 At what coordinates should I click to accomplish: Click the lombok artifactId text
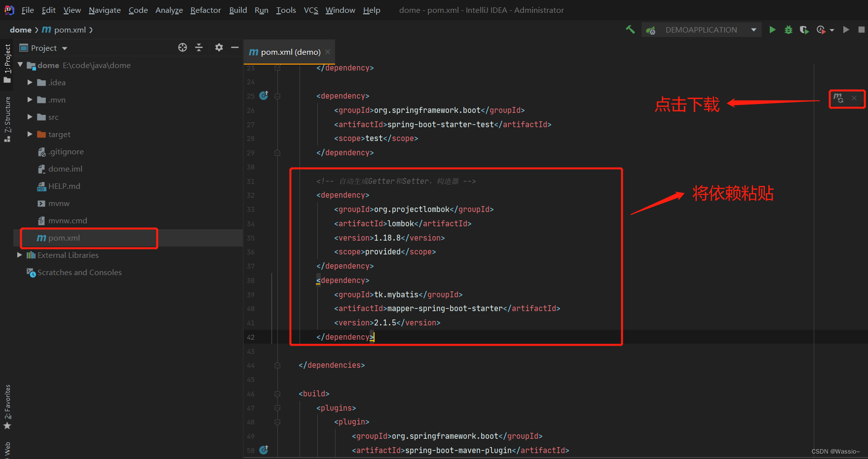pyautogui.click(x=401, y=224)
